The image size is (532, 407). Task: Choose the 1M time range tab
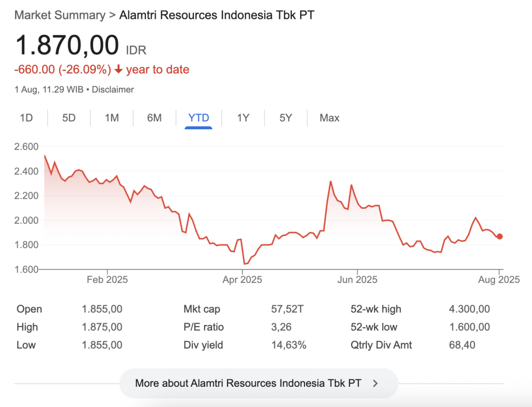(112, 118)
